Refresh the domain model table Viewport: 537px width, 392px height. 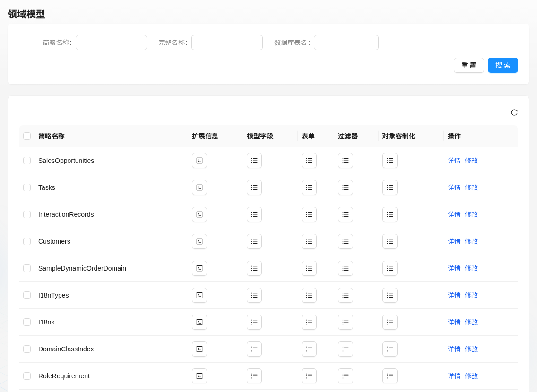[514, 112]
